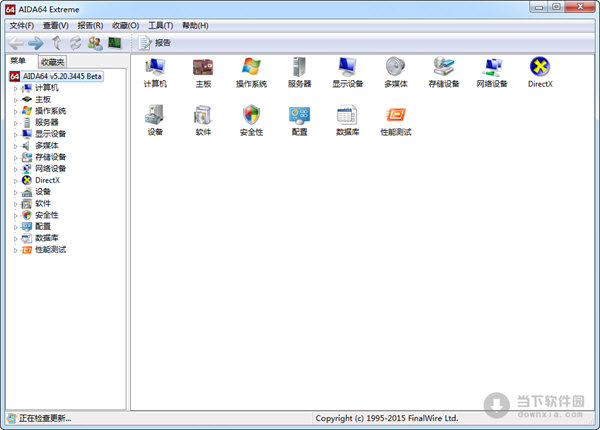Expand the DirectX tree node arrow
The height and width of the screenshot is (430, 600).
coord(16,181)
